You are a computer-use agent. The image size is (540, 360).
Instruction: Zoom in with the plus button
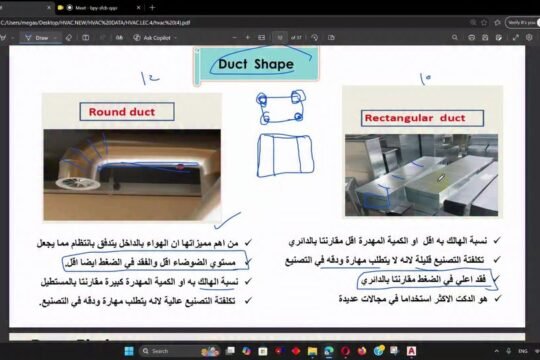click(x=248, y=38)
